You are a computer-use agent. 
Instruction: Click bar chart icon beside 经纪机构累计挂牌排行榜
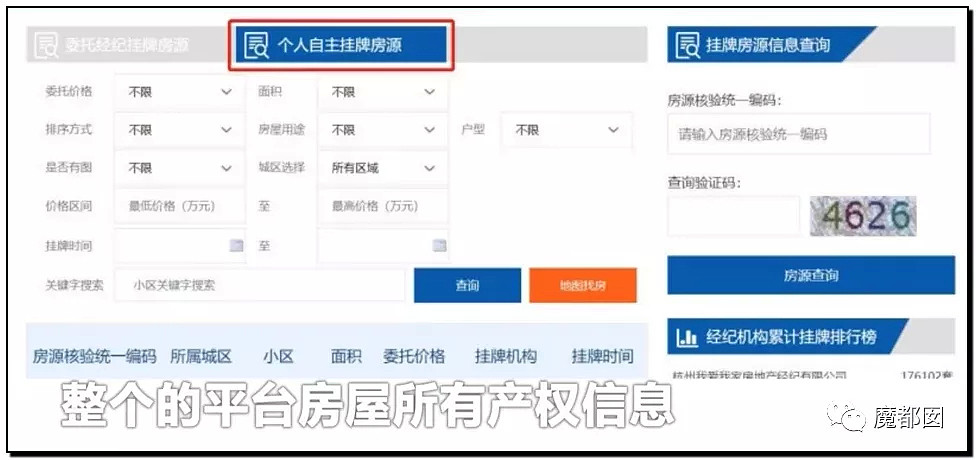point(687,337)
